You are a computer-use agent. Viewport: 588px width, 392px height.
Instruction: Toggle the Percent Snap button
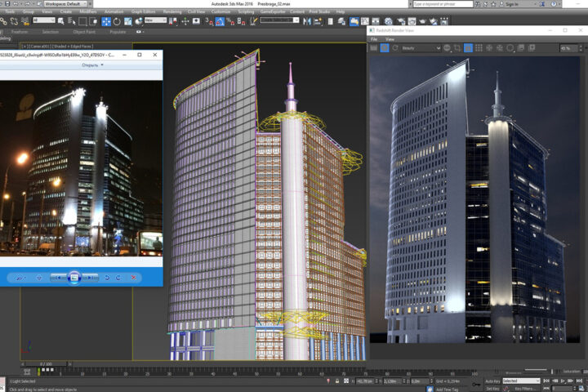[230, 22]
